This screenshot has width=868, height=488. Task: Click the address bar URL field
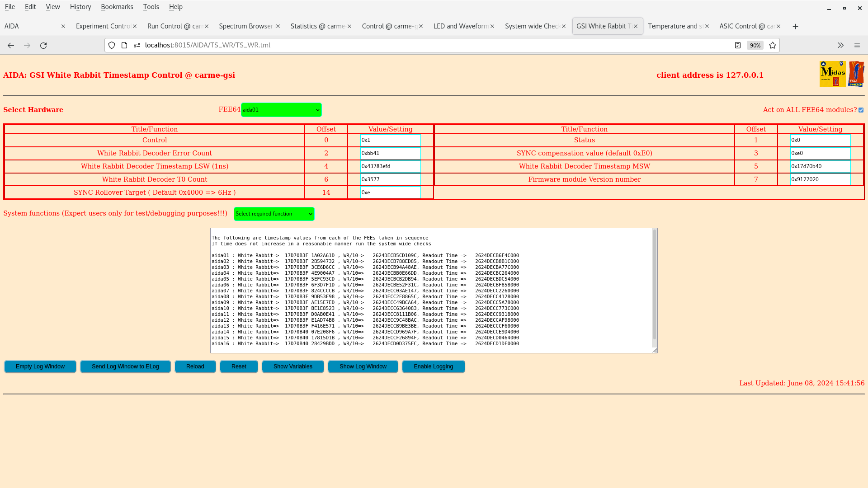[x=434, y=45]
